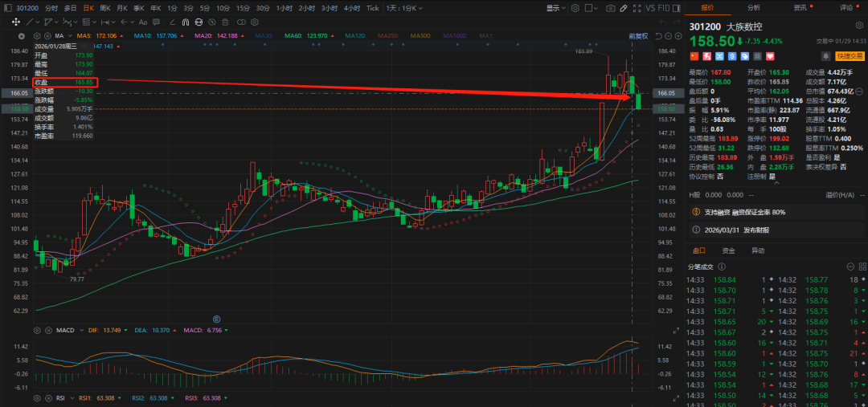
Task: Click the E earnings event marker
Action: click(x=217, y=319)
